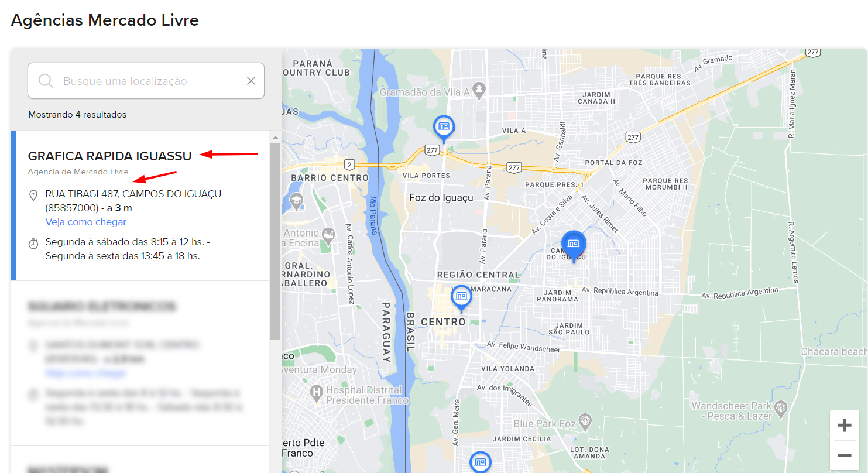Click the results list scrollbar thumb
Screen dimensions: 868x473
pyautogui.click(x=275, y=240)
